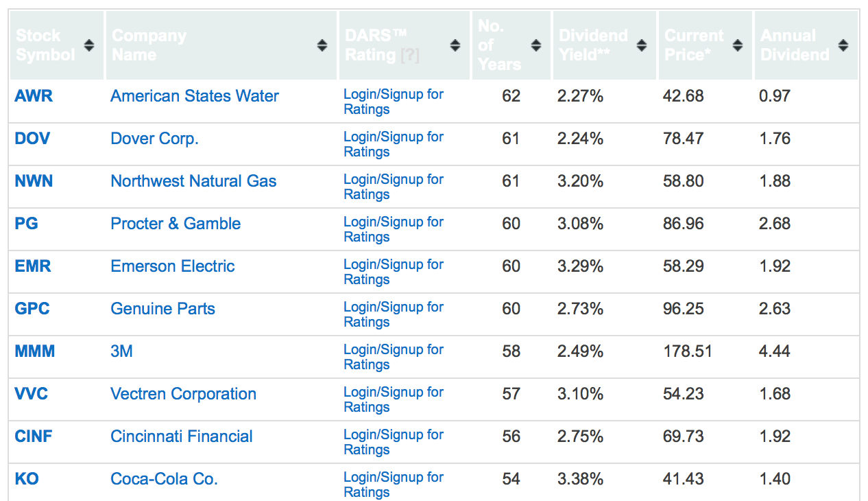Open American States Water company page

tap(195, 96)
